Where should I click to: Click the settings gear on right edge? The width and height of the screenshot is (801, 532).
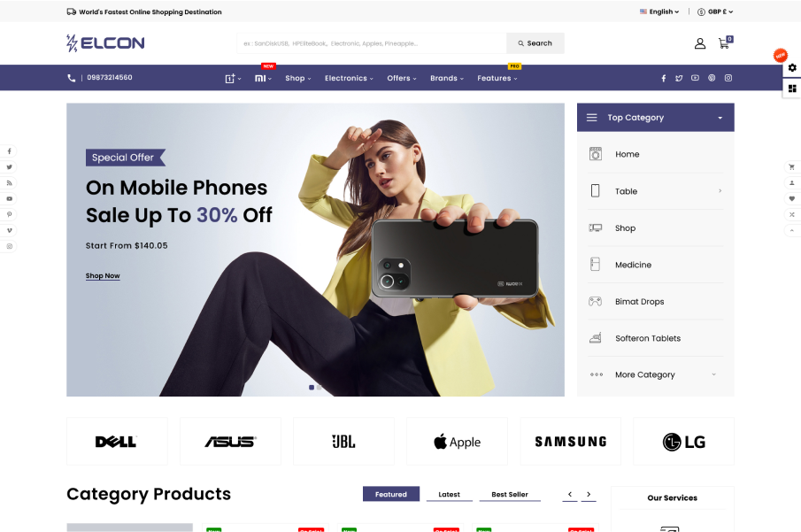(x=792, y=67)
